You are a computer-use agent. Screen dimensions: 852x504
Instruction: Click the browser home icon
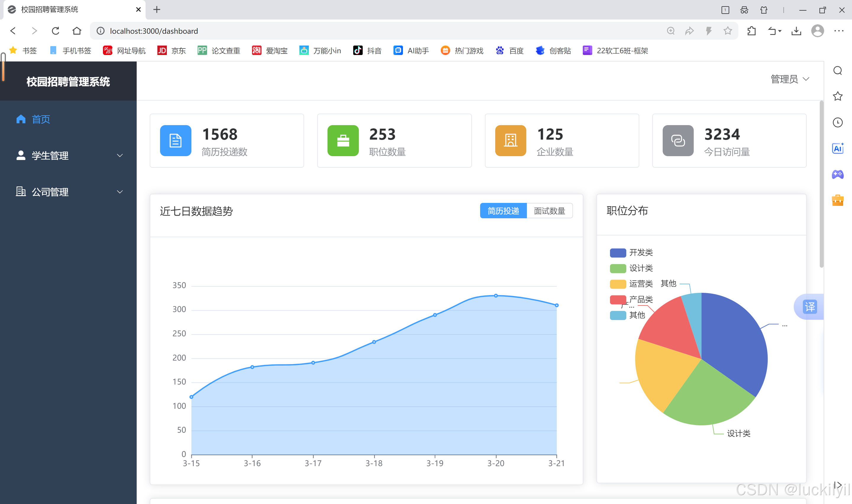tap(77, 31)
